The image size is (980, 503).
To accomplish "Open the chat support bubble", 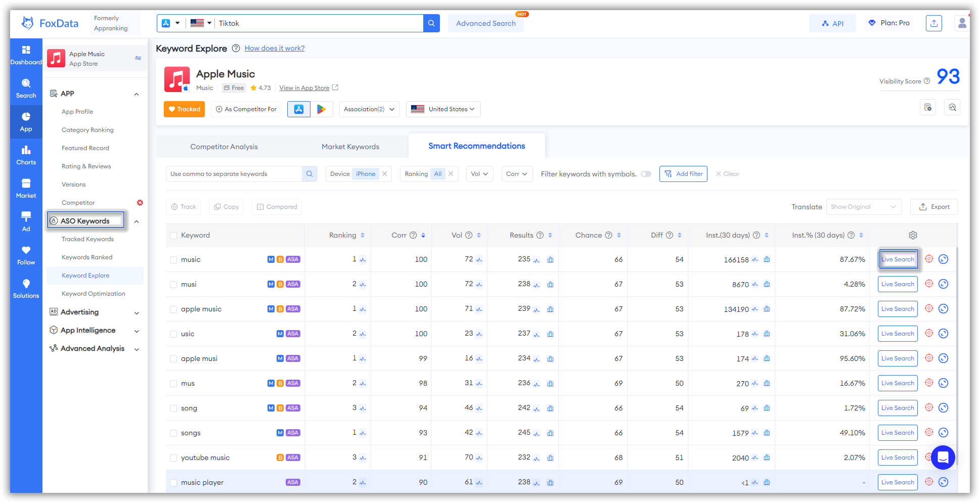I will (x=943, y=458).
